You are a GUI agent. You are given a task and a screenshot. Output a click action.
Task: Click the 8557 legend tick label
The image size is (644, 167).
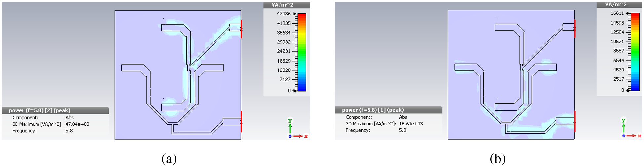[618, 51]
